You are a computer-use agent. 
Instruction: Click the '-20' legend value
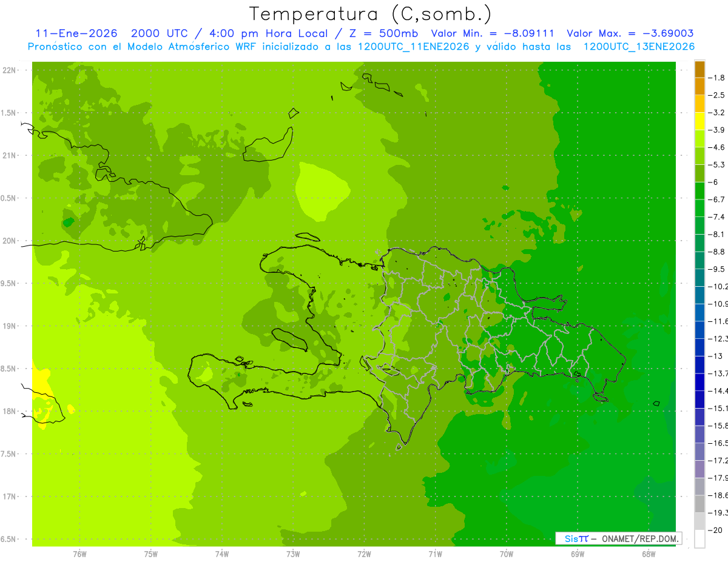pos(716,530)
